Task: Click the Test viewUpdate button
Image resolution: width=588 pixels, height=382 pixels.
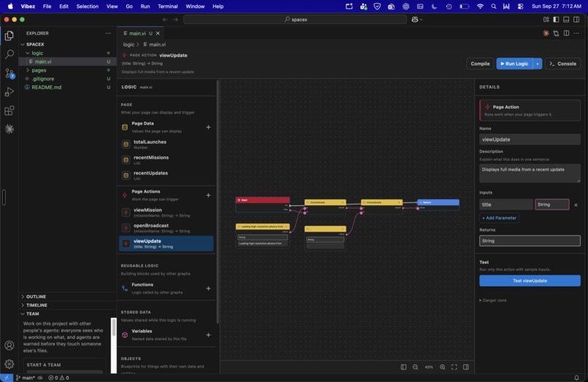Action: coord(530,281)
